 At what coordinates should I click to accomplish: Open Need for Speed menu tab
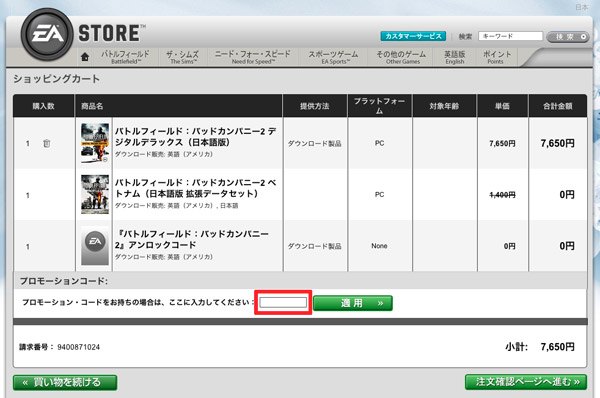pos(253,57)
